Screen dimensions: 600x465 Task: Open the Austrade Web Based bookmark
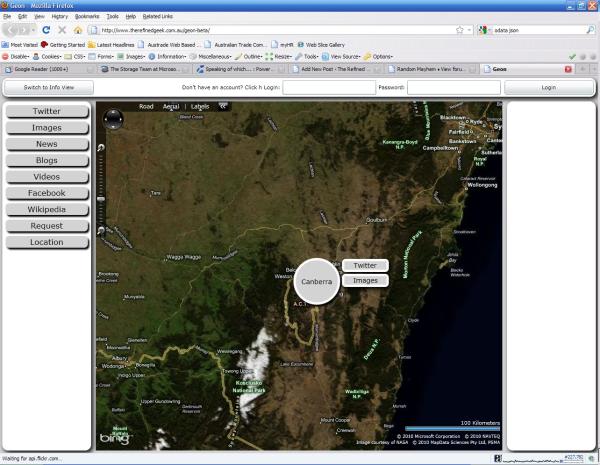pyautogui.click(x=169, y=45)
